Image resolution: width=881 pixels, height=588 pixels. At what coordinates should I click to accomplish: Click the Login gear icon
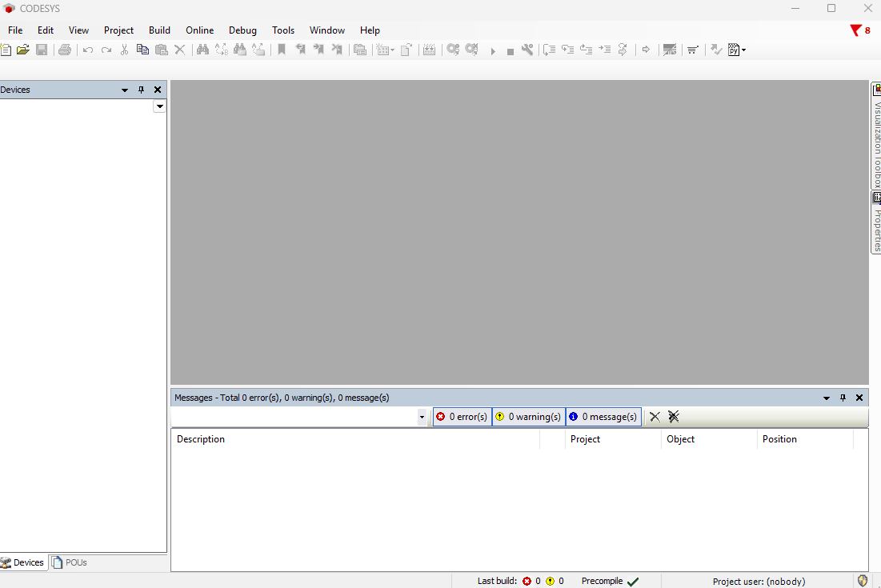coord(453,50)
